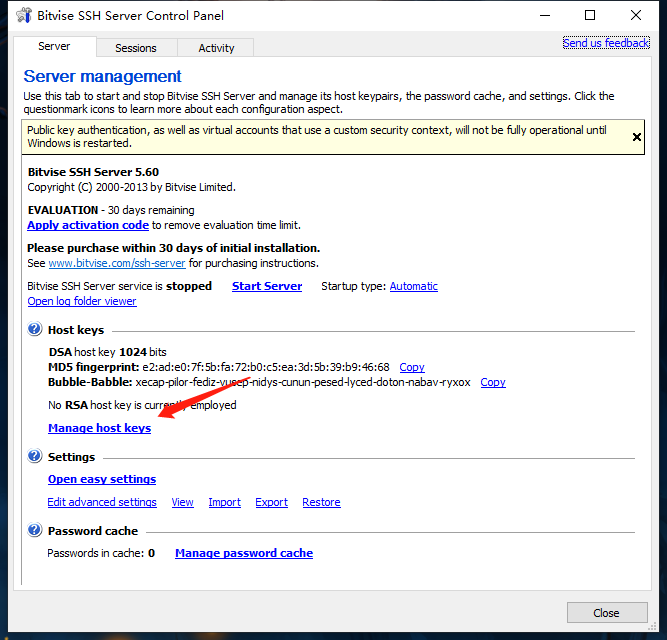The height and width of the screenshot is (640, 667).
Task: Click the 'EVALUATION - 30 days remaining' text
Action: tap(111, 210)
